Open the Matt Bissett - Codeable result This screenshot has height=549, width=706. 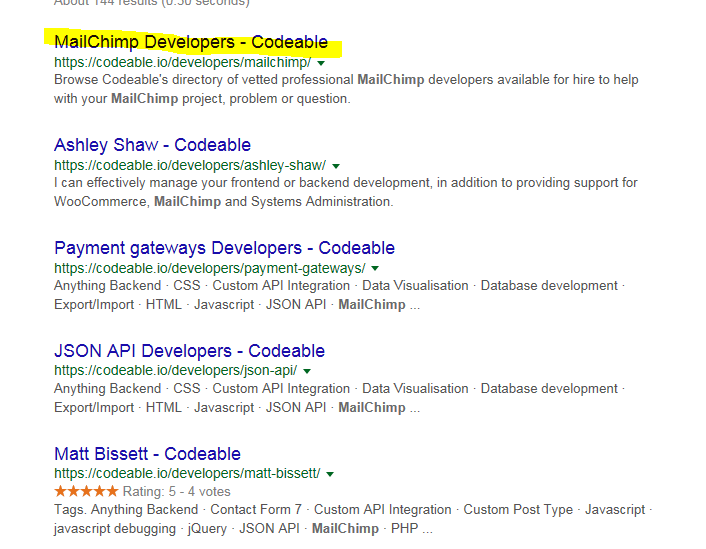(147, 454)
